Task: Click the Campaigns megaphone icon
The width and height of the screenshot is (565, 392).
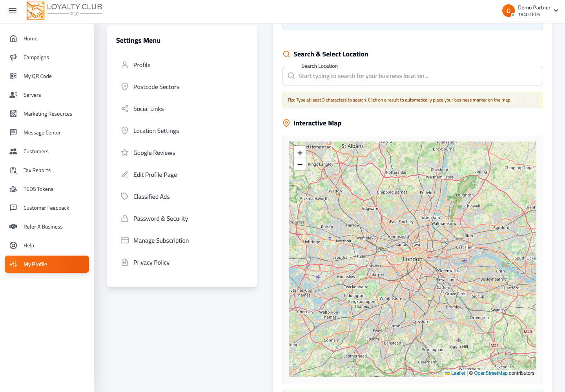Action: click(x=13, y=57)
